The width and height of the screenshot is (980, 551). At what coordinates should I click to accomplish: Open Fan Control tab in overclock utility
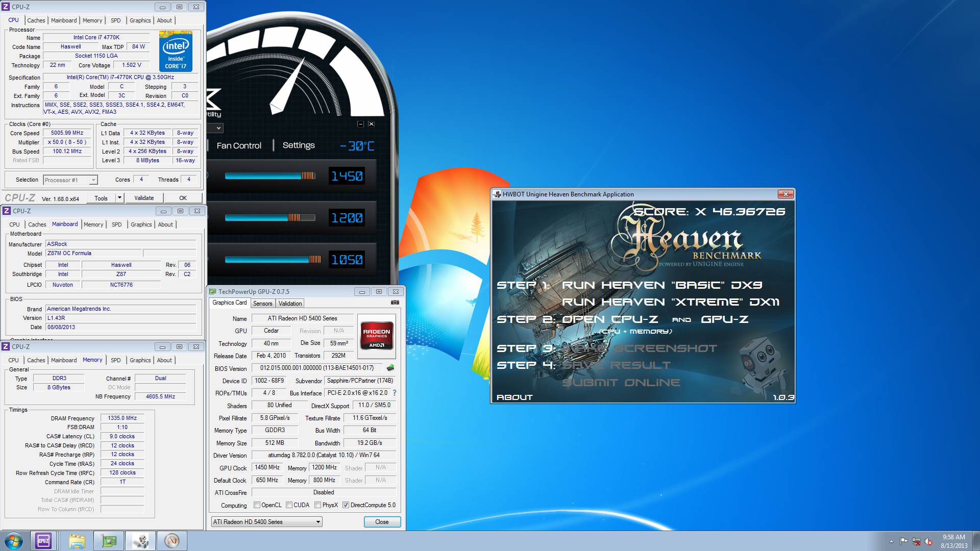(x=239, y=145)
